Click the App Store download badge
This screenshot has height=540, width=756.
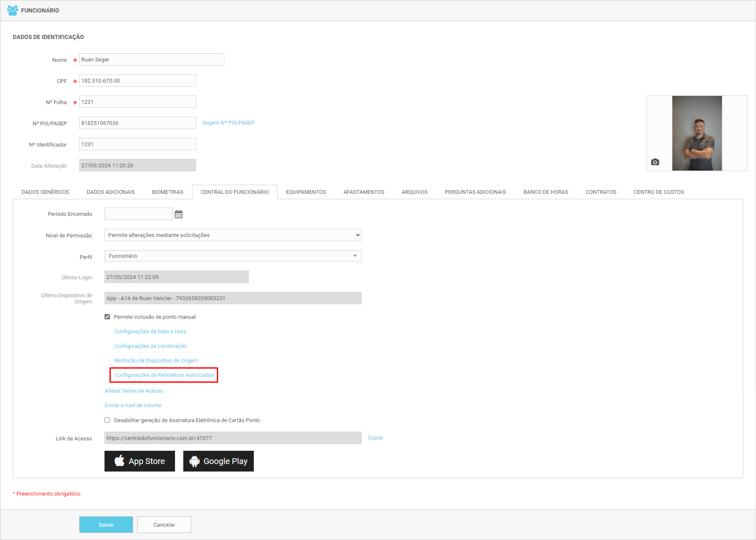pos(140,461)
